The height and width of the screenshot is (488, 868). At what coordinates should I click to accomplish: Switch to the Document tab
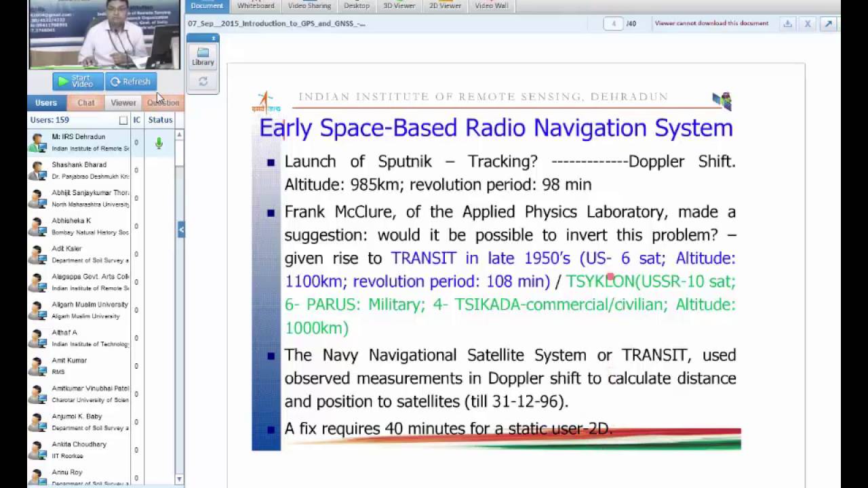click(x=207, y=5)
